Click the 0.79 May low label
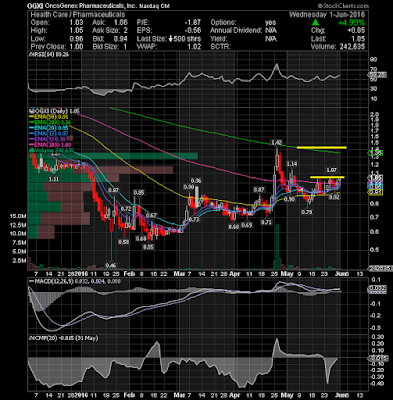393x400 pixels. pos(306,212)
